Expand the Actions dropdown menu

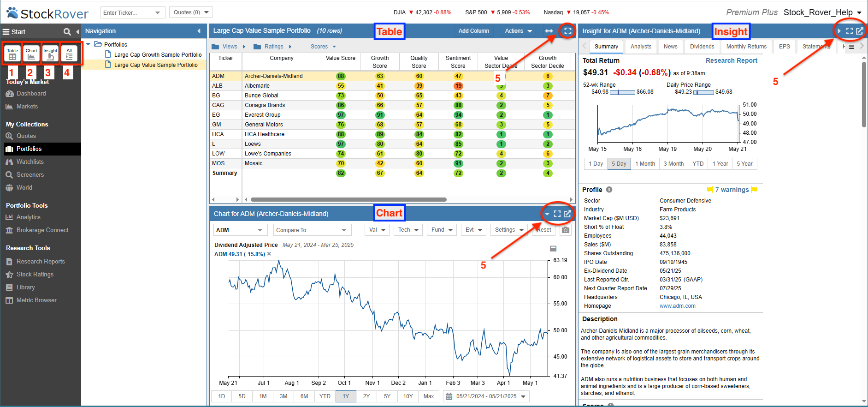click(519, 31)
